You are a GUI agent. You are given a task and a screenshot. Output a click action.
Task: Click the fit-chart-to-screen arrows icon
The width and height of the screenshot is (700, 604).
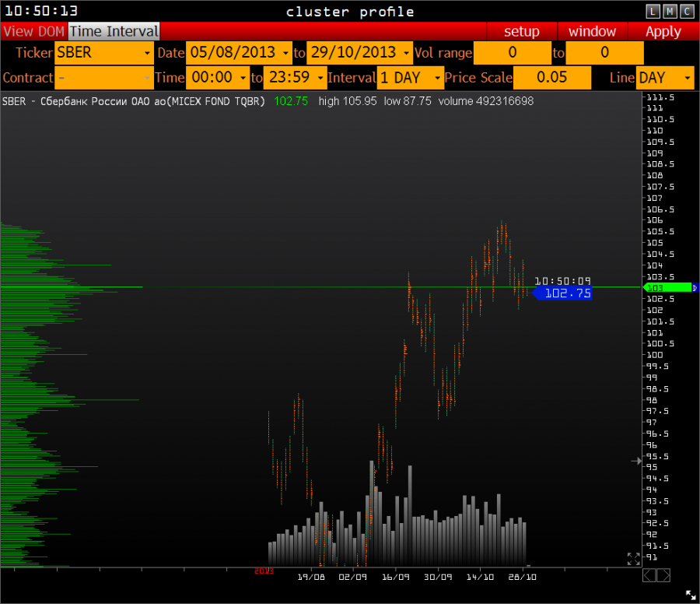pos(633,559)
